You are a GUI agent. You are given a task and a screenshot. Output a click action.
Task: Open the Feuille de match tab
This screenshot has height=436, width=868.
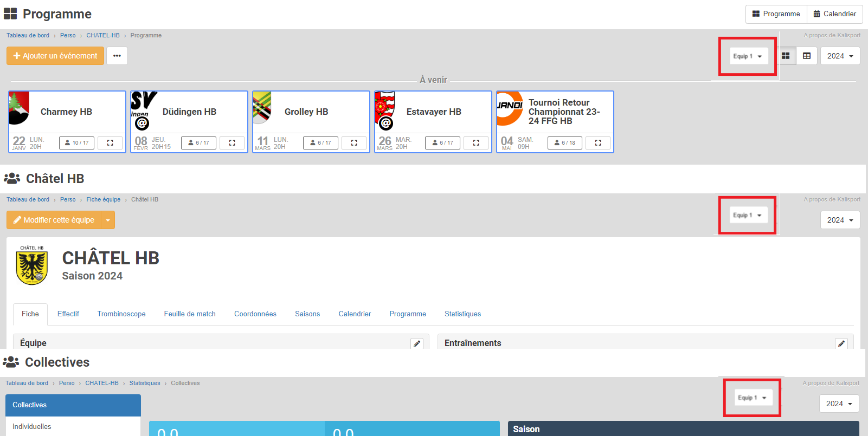(x=190, y=314)
